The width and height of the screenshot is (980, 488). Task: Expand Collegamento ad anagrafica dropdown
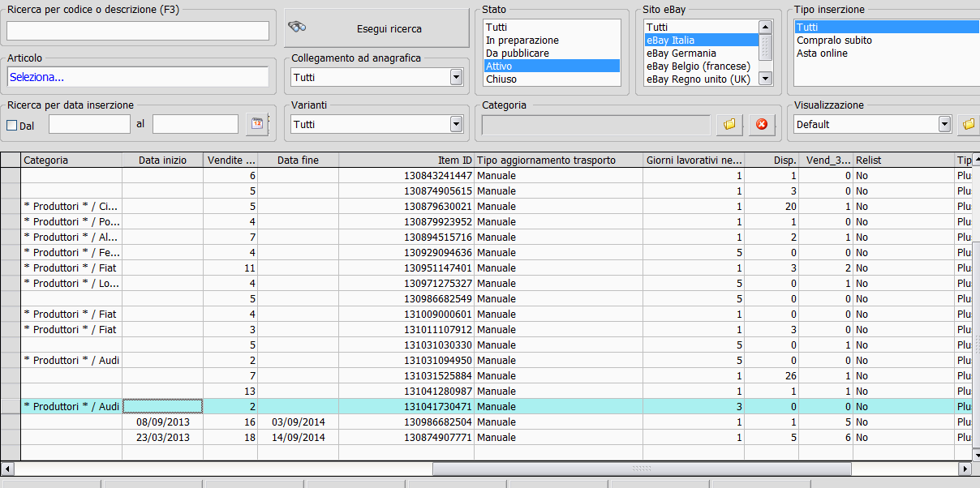pos(456,77)
